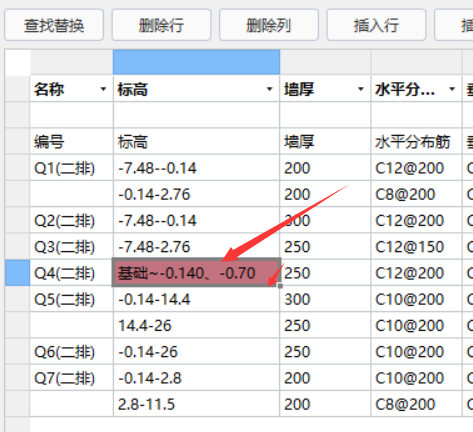This screenshot has height=432, width=473.
Task: Select the cell -7.48-2.76
Action: tap(196, 247)
